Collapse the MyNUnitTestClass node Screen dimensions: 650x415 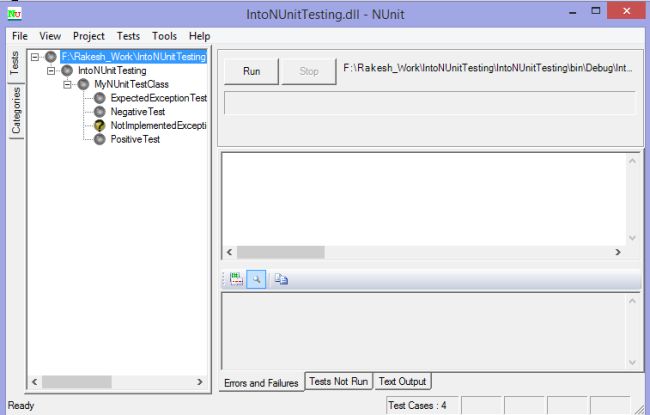pyautogui.click(x=67, y=84)
